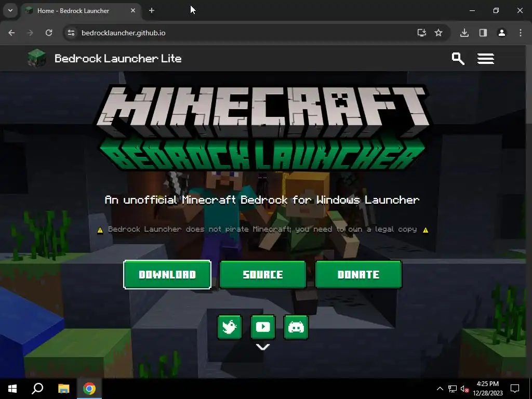Click the site search magnifier icon
The image size is (532, 399).
point(458,58)
